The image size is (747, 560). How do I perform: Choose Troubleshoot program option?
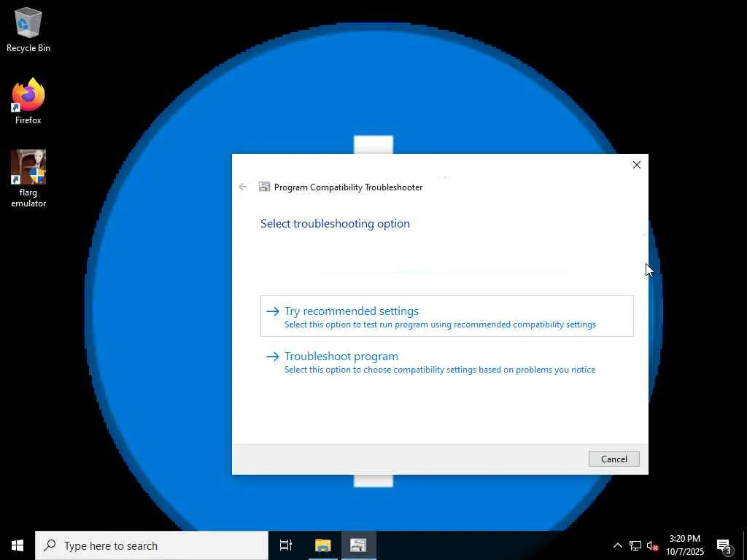coord(447,362)
